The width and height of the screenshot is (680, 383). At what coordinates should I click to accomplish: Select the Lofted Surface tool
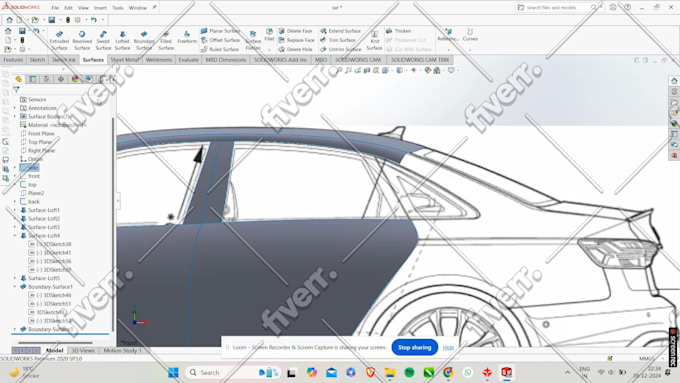click(x=122, y=40)
